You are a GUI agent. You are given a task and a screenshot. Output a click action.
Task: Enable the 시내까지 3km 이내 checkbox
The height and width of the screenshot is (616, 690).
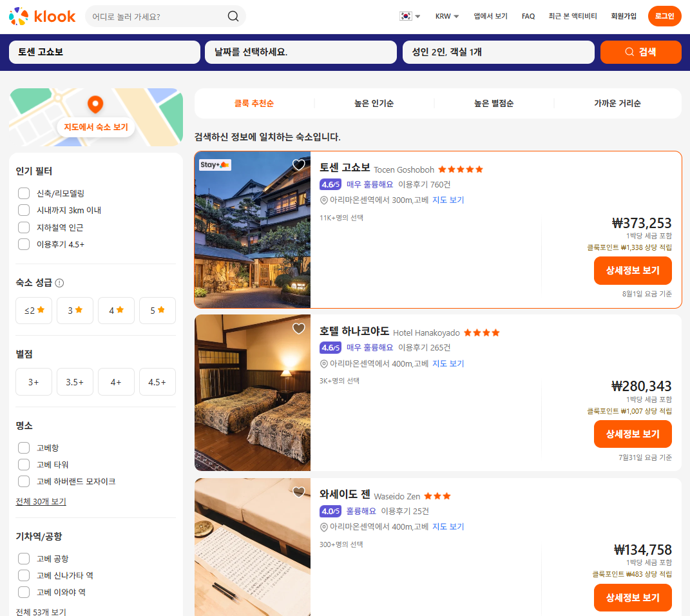click(24, 210)
